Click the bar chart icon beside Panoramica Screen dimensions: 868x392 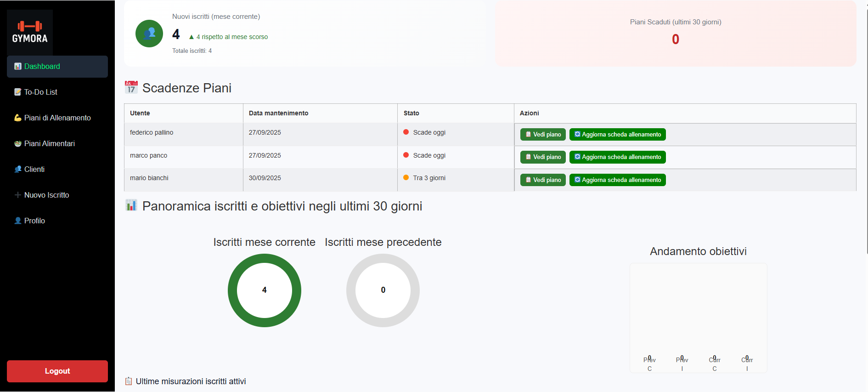point(131,205)
